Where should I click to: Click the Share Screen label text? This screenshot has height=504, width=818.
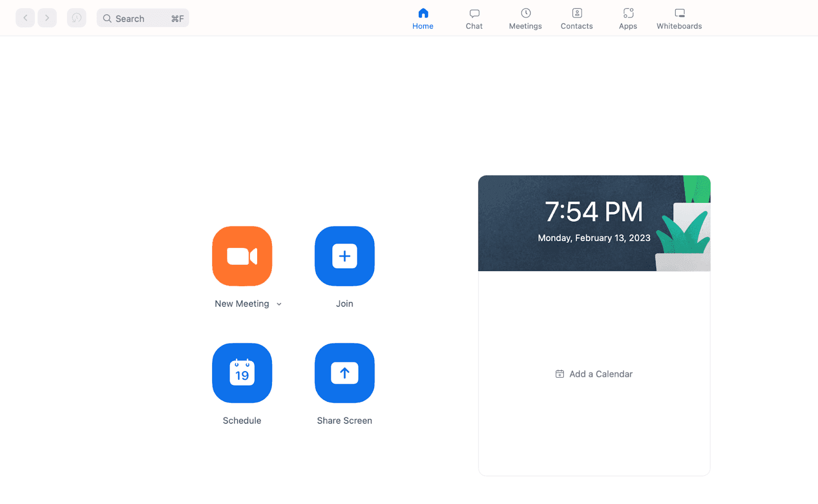click(x=345, y=421)
